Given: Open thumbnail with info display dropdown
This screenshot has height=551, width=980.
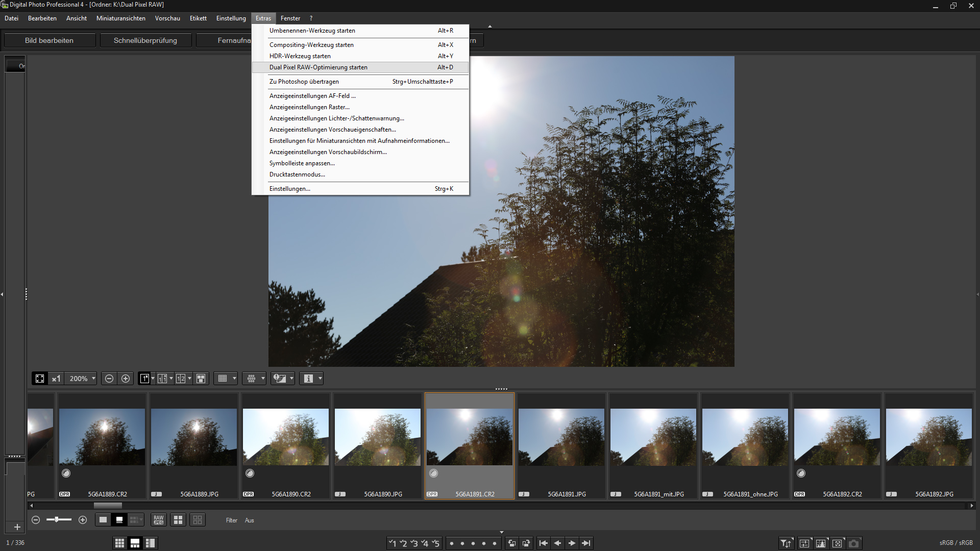Looking at the screenshot, I should point(136,520).
